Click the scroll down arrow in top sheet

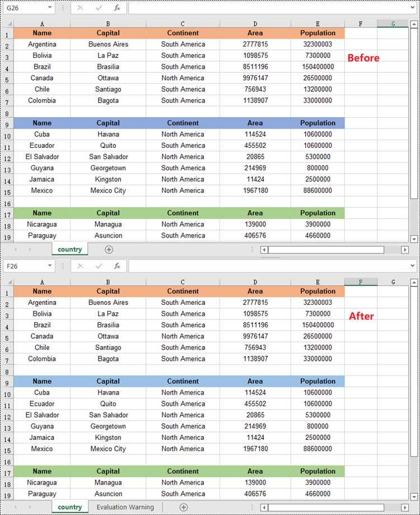414,239
